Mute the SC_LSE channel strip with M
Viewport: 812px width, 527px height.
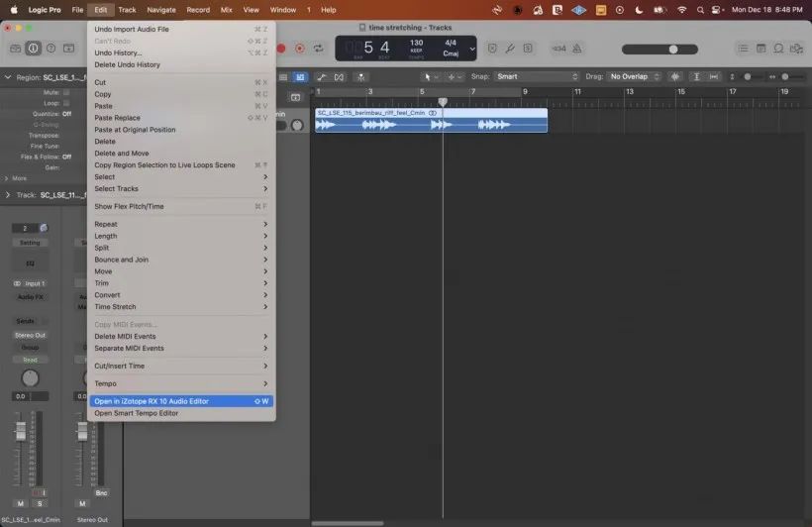point(20,503)
